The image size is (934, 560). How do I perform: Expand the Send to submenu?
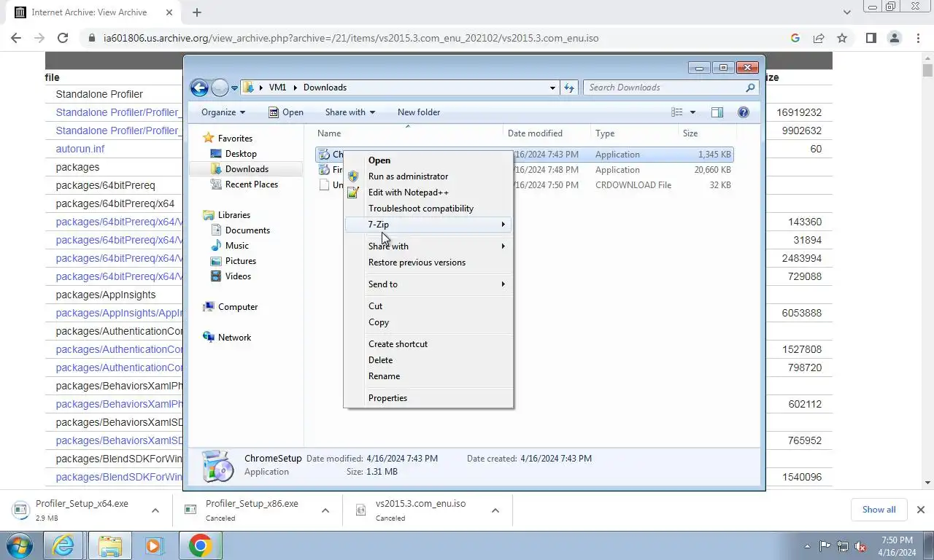(428, 284)
